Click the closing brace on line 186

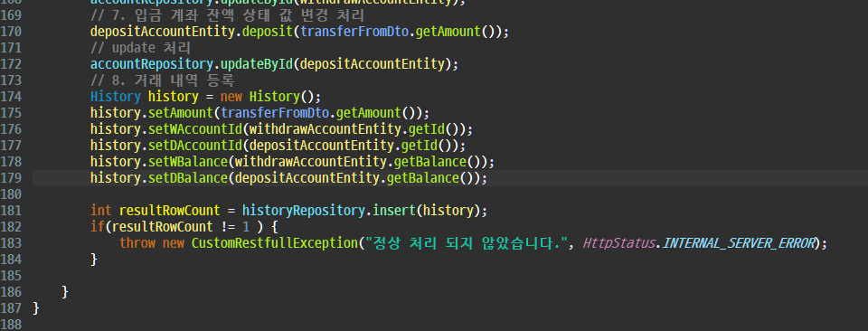tap(65, 292)
